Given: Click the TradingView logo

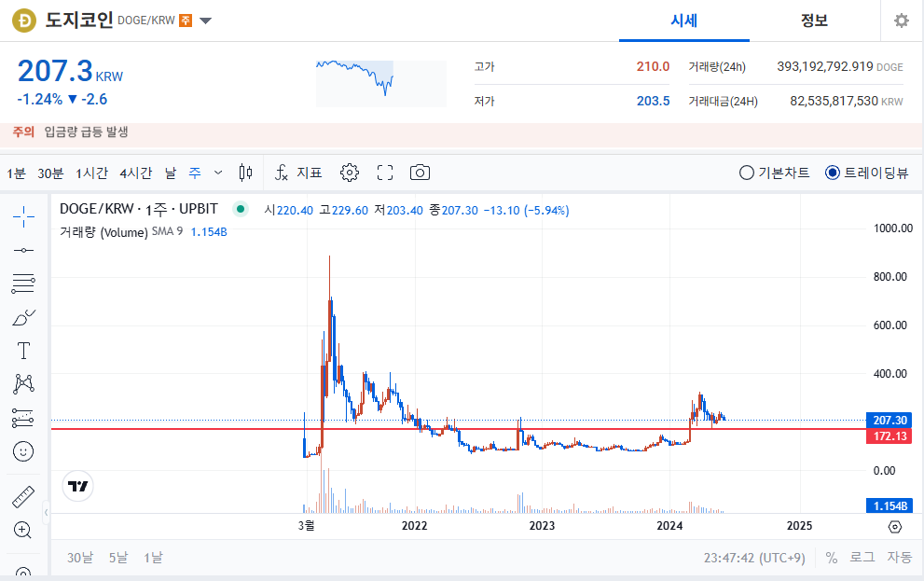Looking at the screenshot, I should tap(77, 486).
